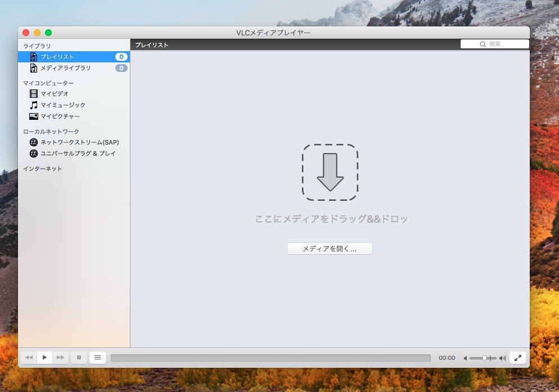Click the stop playback button
This screenshot has height=392, width=559.
79,357
